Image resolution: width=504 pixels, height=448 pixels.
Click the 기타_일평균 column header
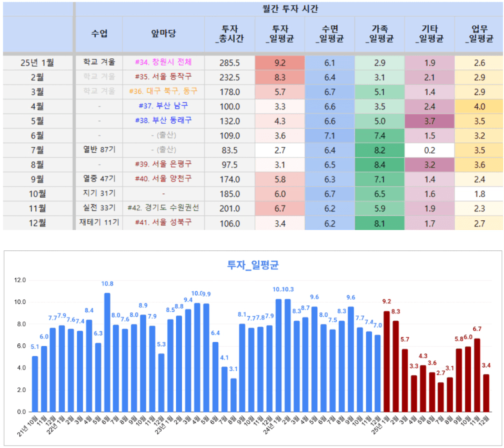click(x=429, y=34)
